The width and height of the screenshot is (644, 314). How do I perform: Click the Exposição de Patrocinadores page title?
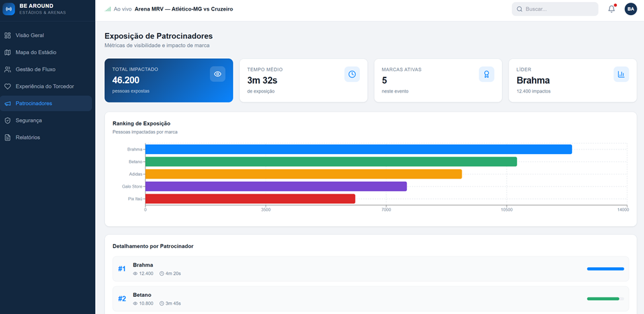[x=159, y=36]
